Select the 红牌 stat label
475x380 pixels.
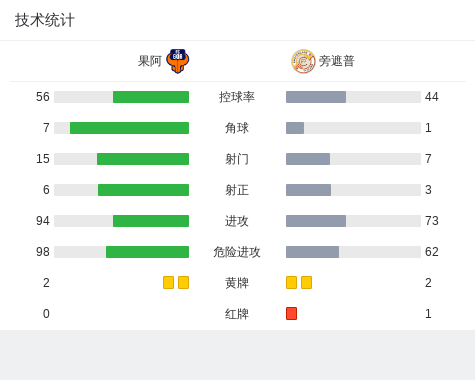click(x=237, y=314)
